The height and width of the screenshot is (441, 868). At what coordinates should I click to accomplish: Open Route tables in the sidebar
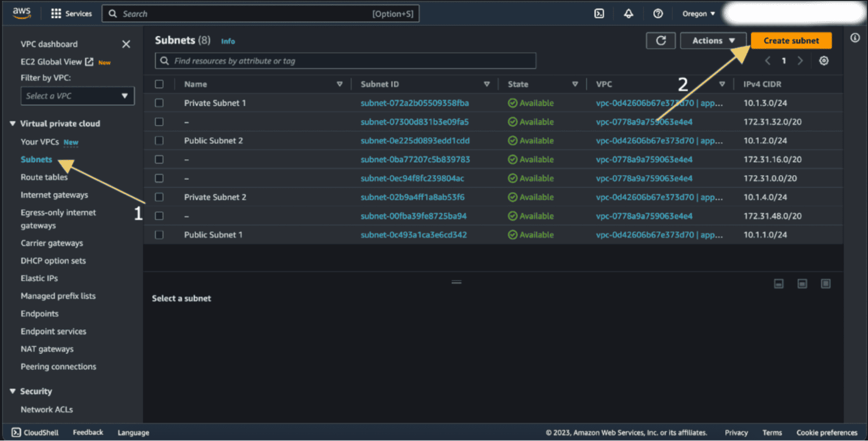[x=44, y=177]
